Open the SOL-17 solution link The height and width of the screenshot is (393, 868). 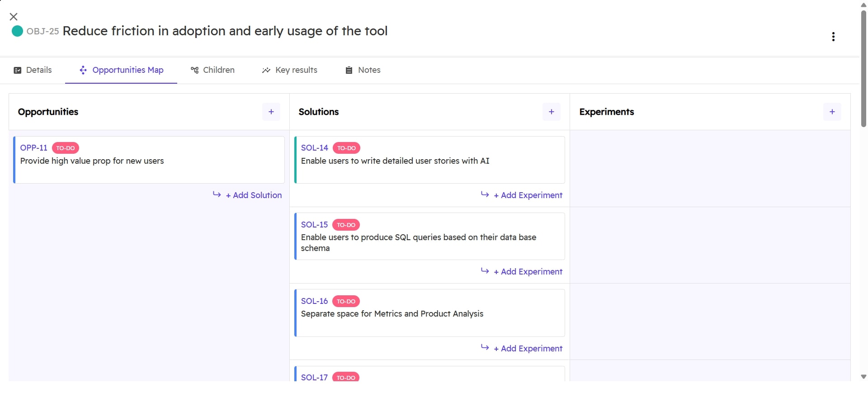[x=315, y=377]
